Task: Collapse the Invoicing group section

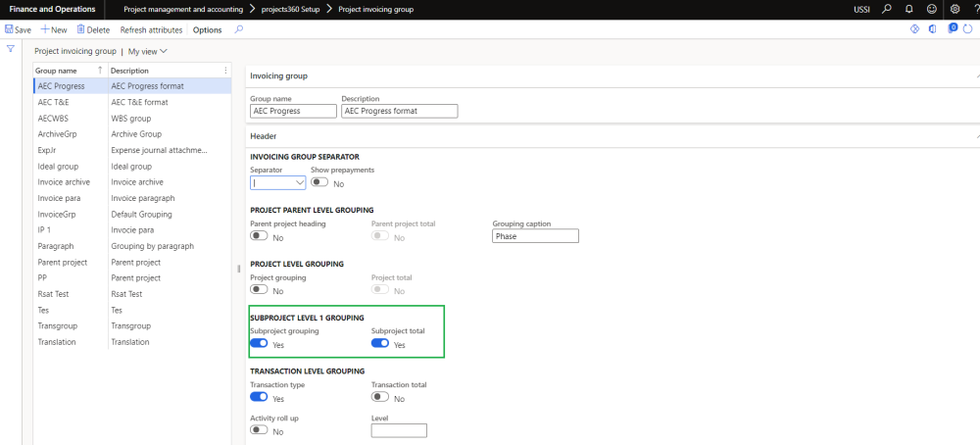Action: point(976,75)
